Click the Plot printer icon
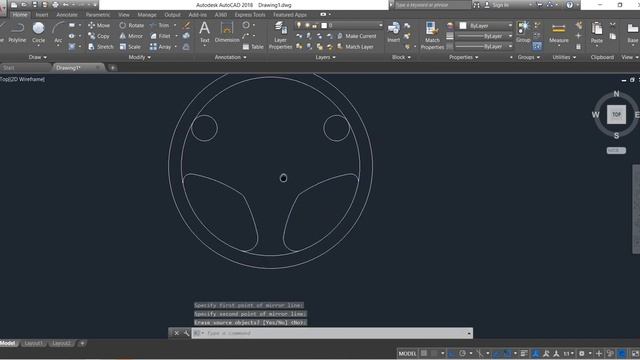Viewport: 640px width, 360px height. (56, 5)
